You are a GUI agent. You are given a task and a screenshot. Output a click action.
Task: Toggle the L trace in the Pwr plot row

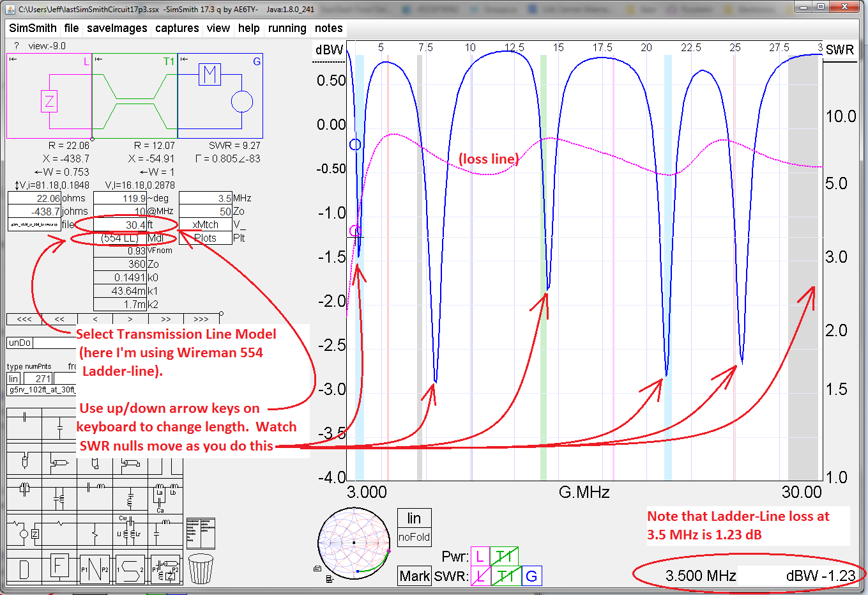pos(480,557)
